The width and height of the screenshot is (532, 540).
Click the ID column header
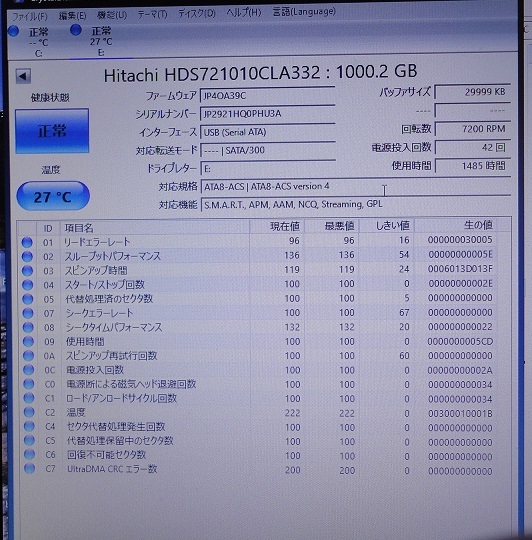tap(48, 228)
